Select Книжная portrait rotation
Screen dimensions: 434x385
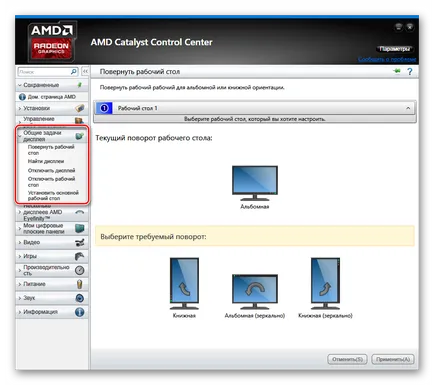(184, 283)
